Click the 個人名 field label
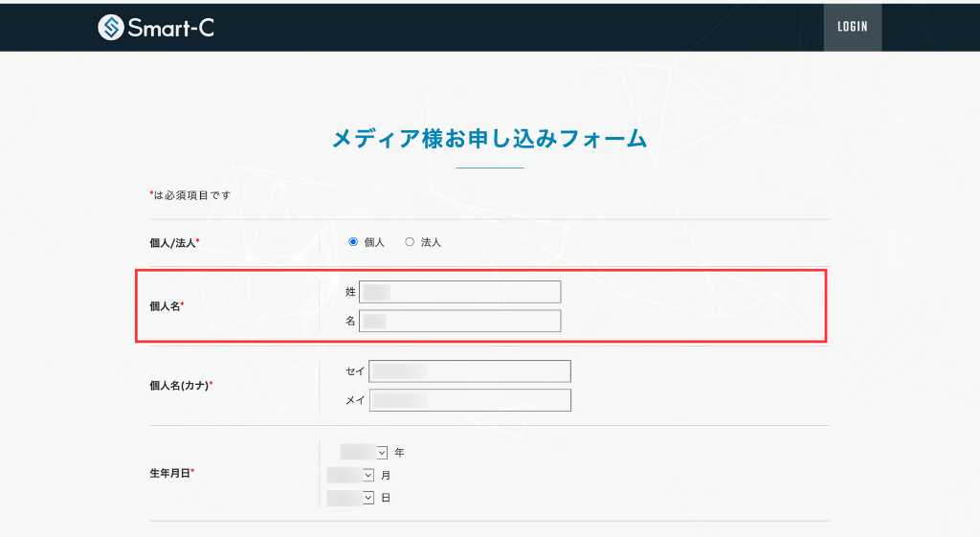The width and height of the screenshot is (980, 537). point(167,306)
